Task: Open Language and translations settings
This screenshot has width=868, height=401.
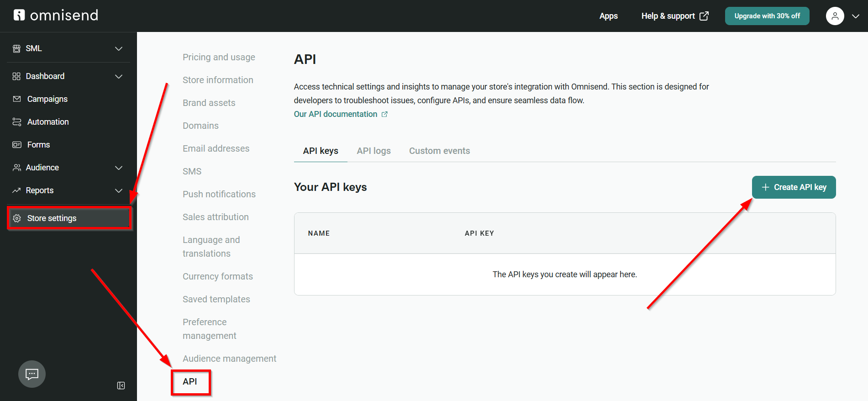Action: point(211,247)
